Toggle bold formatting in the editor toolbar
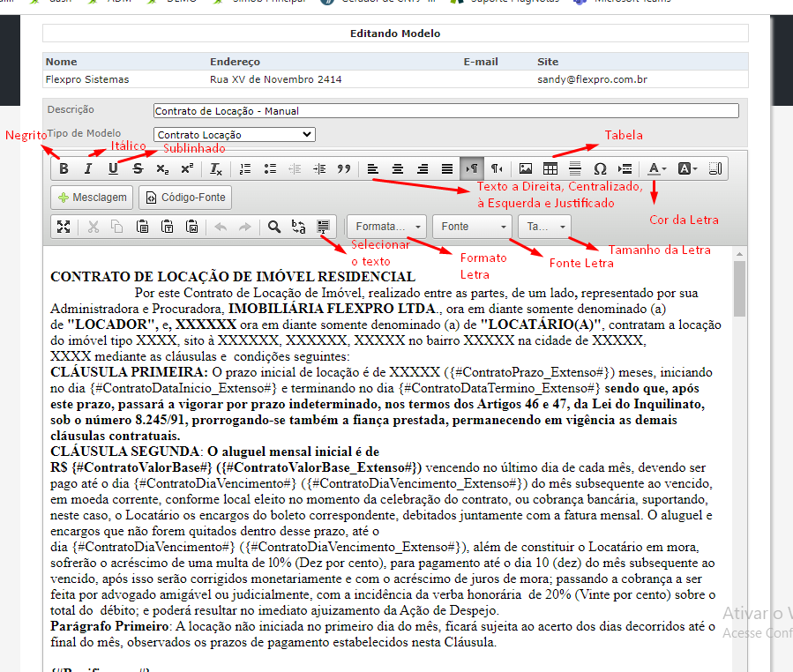 pyautogui.click(x=64, y=169)
